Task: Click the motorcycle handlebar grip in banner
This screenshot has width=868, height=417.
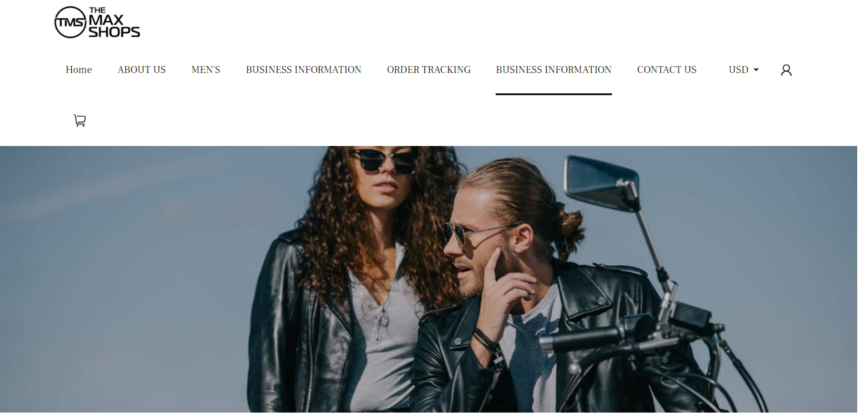Action: point(581,338)
